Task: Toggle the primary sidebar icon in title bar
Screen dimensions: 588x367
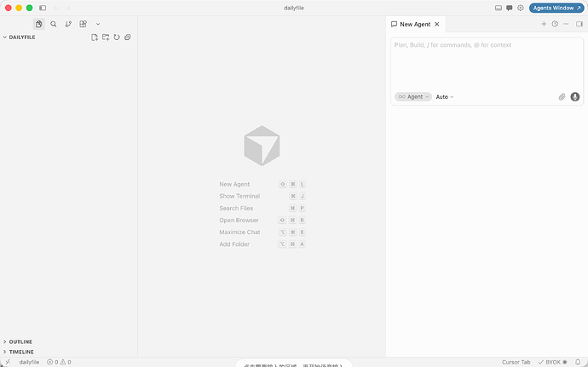Action: pyautogui.click(x=43, y=8)
